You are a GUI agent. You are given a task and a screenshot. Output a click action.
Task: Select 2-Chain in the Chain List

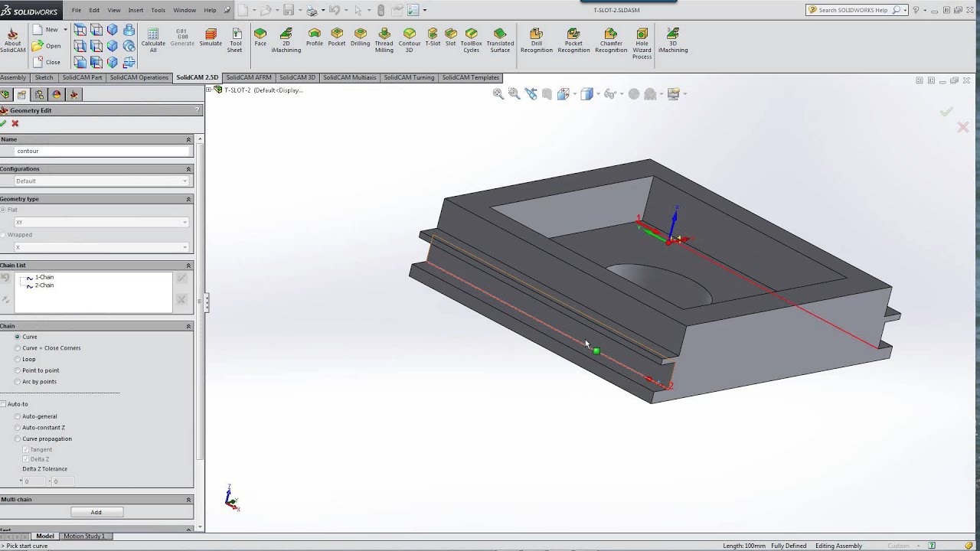[x=44, y=285]
